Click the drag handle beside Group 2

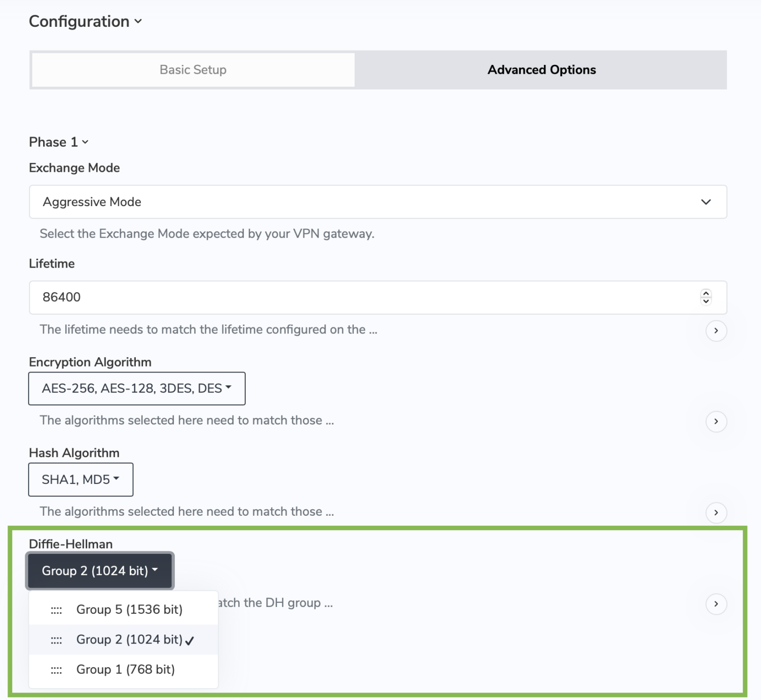tap(57, 640)
